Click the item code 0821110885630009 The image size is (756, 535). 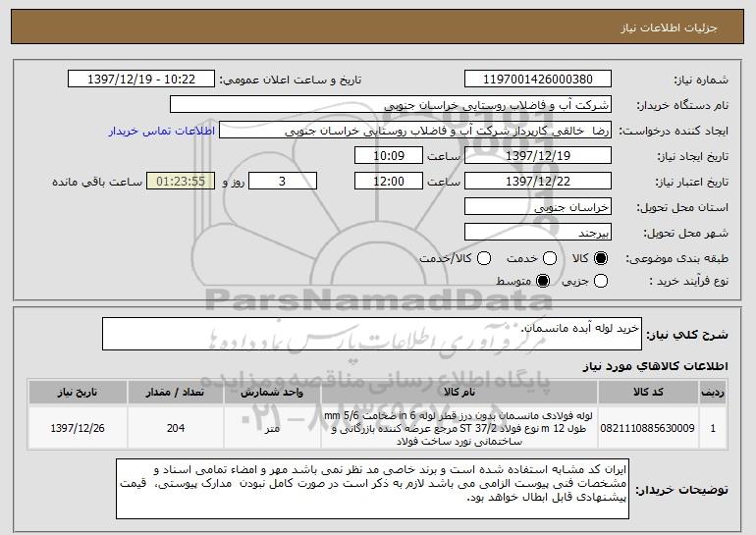(648, 428)
